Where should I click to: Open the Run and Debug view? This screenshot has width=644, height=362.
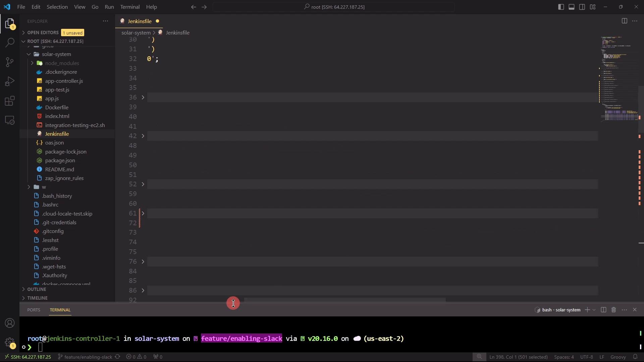10,81
